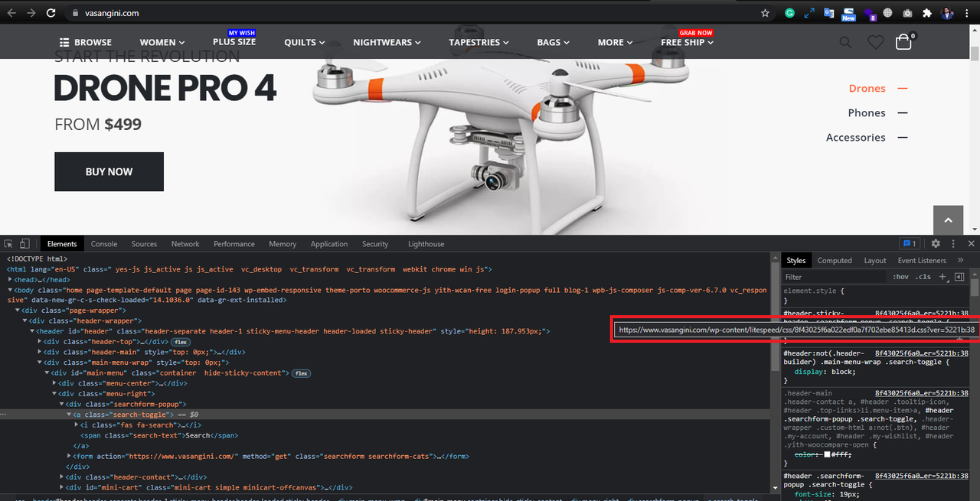
Task: Show more Styles pane tabs chevron
Action: point(960,260)
